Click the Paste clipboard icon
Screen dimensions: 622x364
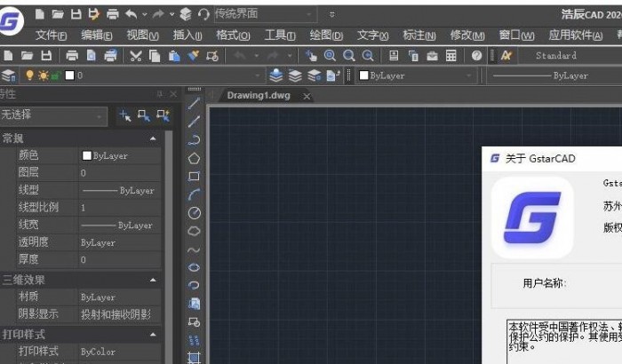(174, 56)
